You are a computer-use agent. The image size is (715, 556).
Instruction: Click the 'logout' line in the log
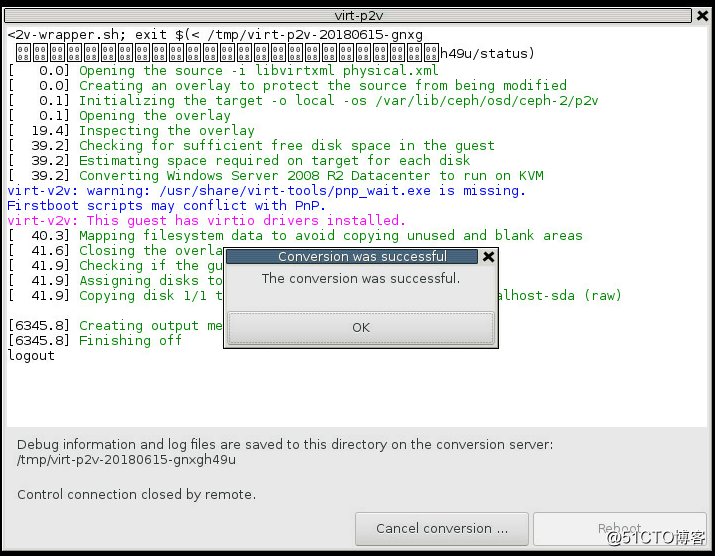(x=31, y=356)
